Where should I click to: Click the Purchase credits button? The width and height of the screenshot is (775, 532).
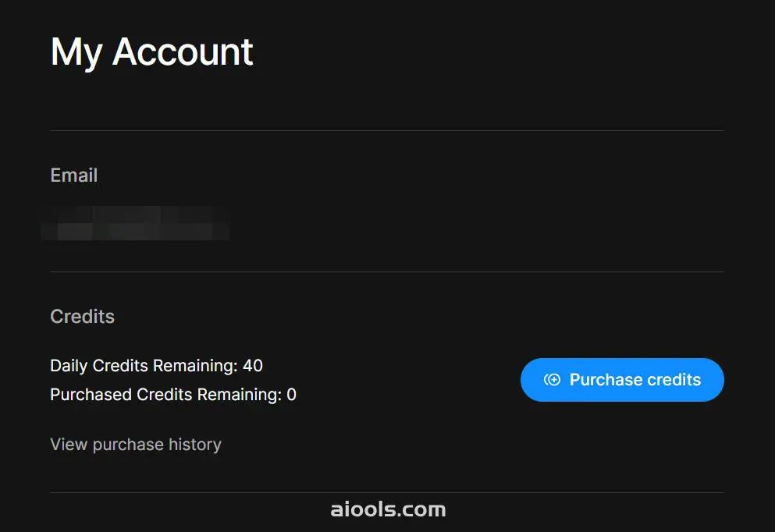[x=622, y=380]
